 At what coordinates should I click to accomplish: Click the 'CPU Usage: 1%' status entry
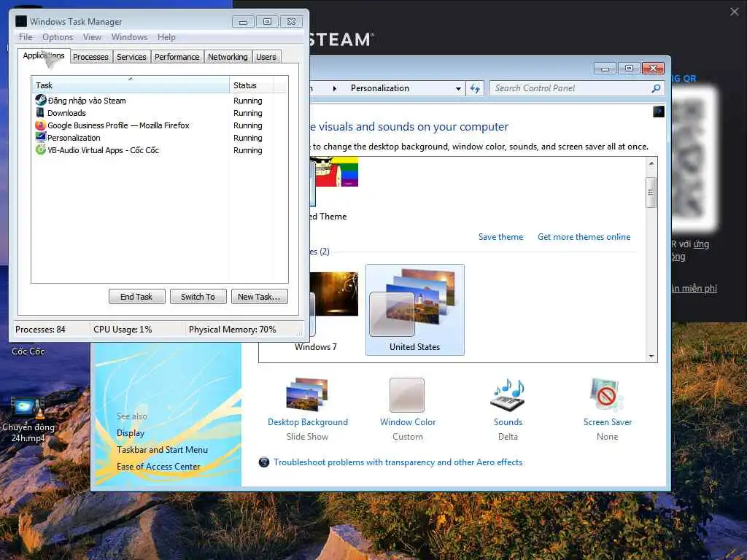point(123,329)
